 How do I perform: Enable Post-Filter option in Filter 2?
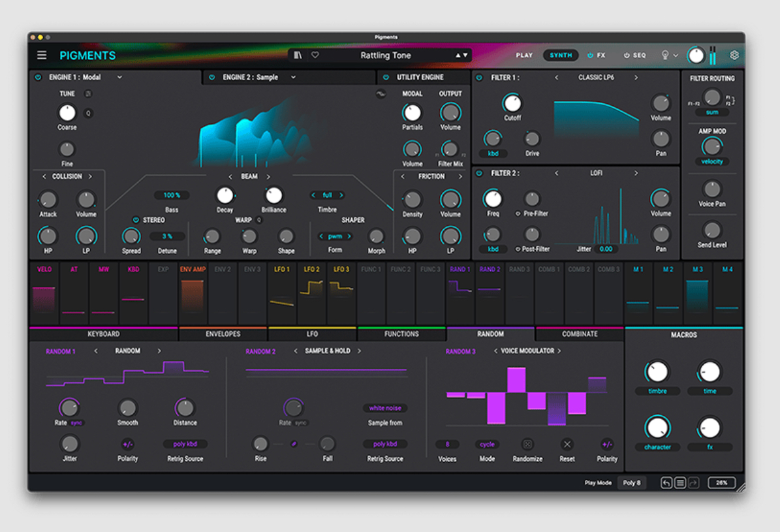point(518,249)
